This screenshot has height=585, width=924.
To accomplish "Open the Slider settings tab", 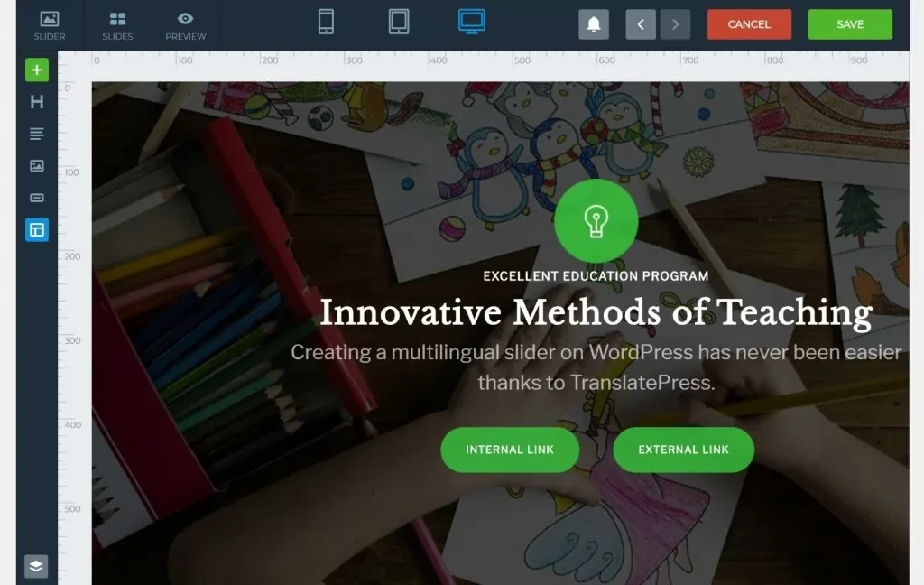I will pos(50,25).
